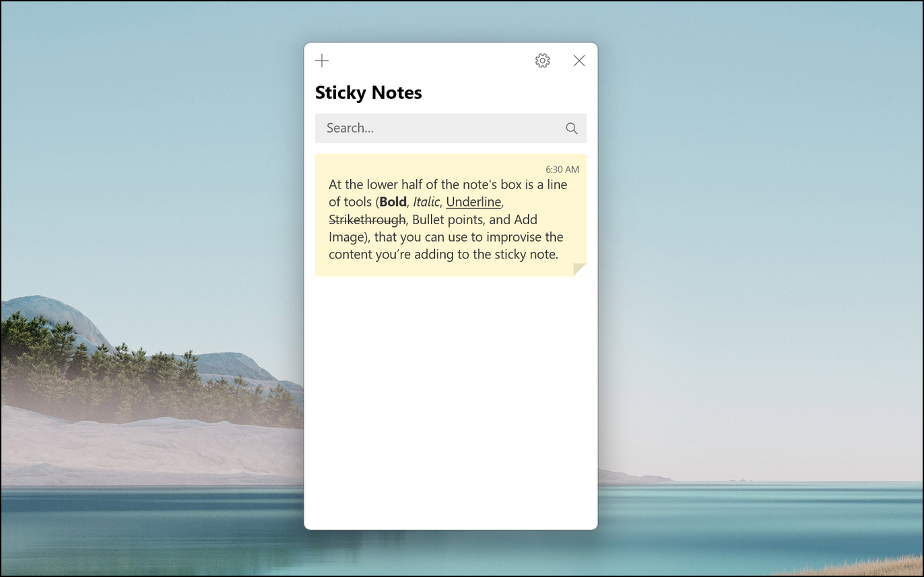This screenshot has width=924, height=577.
Task: Click the bold word "Bold" in note
Action: [393, 202]
